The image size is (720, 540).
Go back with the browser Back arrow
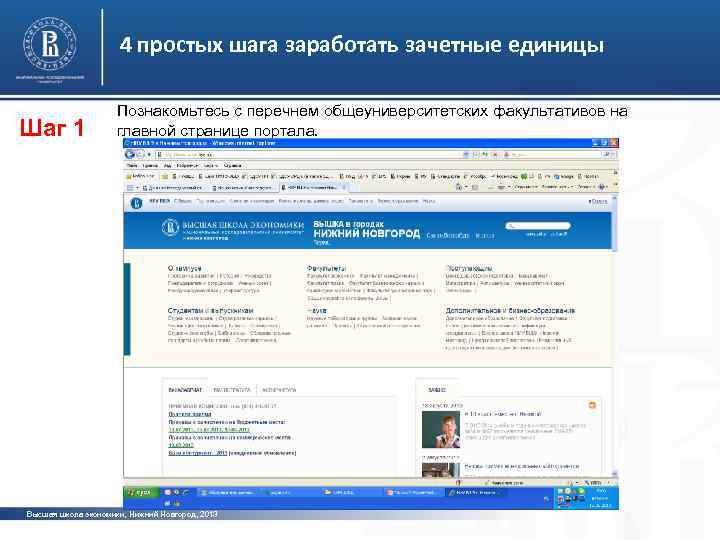130,155
